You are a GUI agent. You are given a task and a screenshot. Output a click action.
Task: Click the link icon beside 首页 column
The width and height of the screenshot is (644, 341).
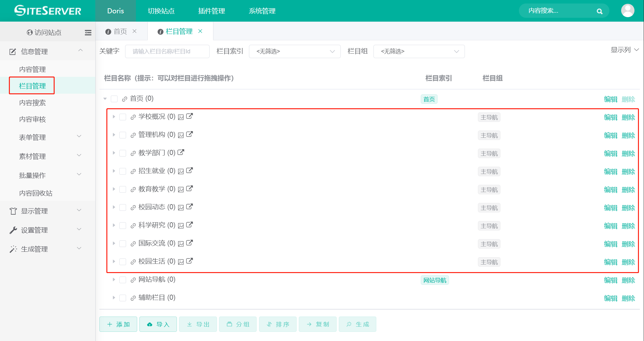(x=124, y=99)
